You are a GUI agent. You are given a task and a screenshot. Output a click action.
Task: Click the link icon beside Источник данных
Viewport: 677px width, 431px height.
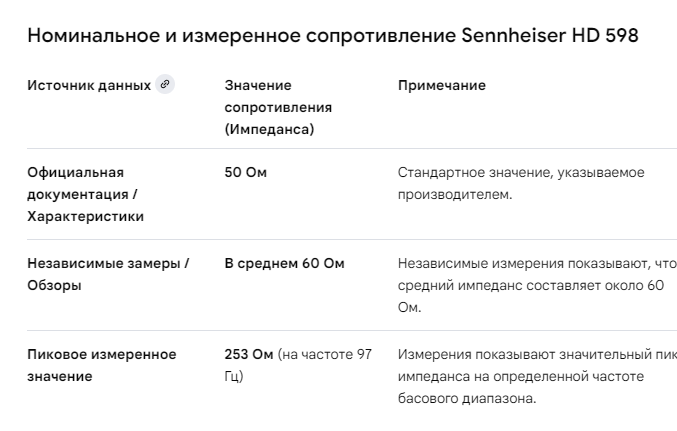tap(165, 85)
